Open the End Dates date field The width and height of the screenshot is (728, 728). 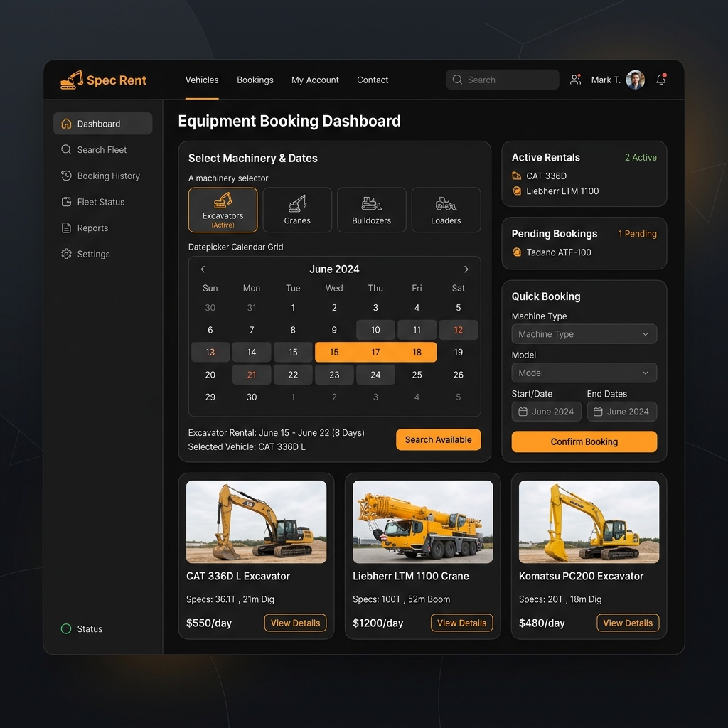click(621, 412)
